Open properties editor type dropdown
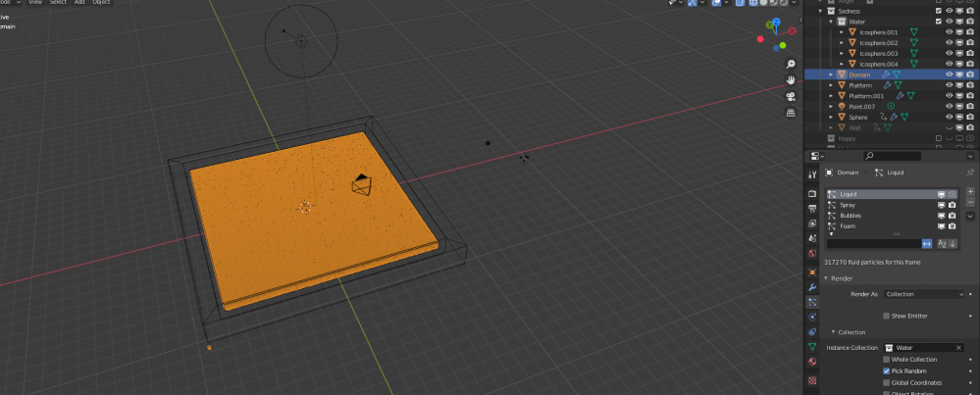The width and height of the screenshot is (980, 395). 815,156
